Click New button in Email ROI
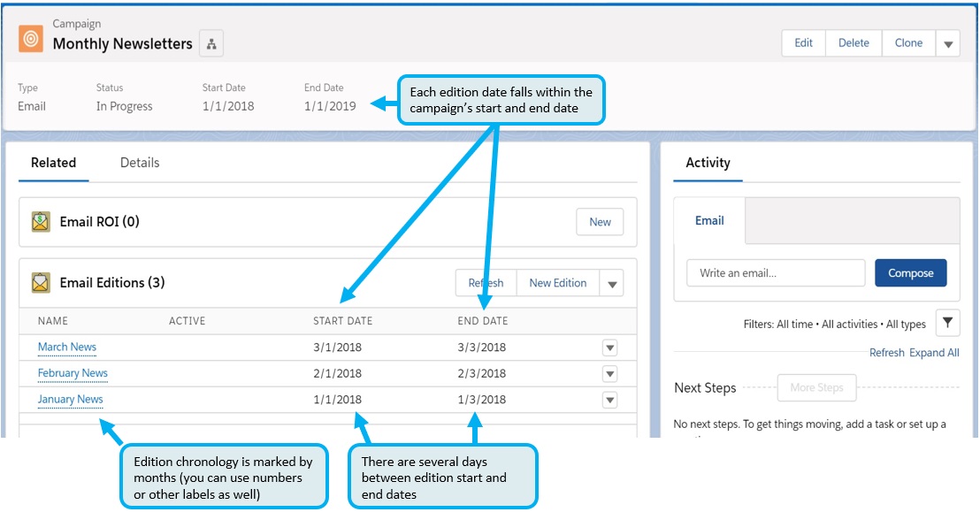This screenshot has height=512, width=980. pos(600,222)
